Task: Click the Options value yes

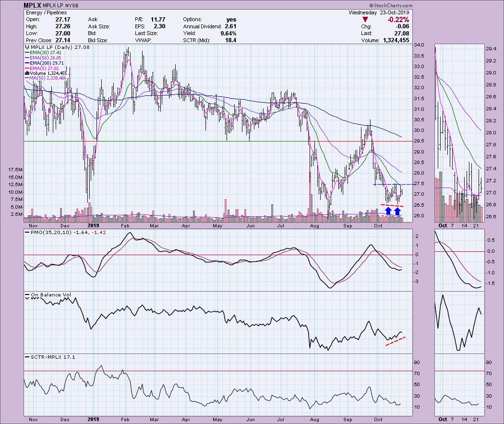Action: coord(231,20)
